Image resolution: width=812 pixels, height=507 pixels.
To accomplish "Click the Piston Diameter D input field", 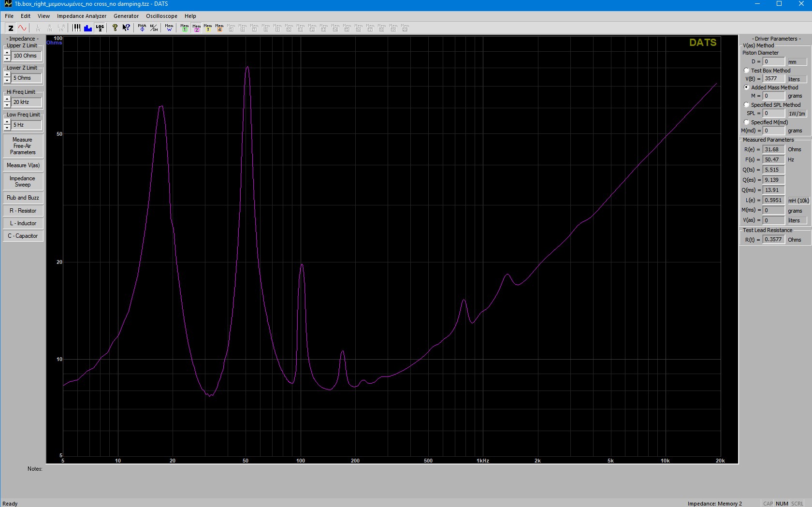I will coord(773,61).
